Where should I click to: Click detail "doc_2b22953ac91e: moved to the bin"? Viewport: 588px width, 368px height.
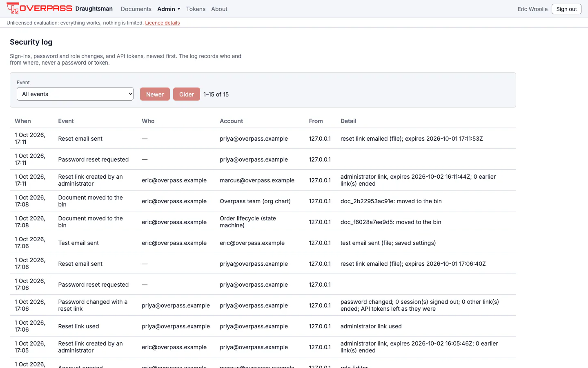[391, 201]
